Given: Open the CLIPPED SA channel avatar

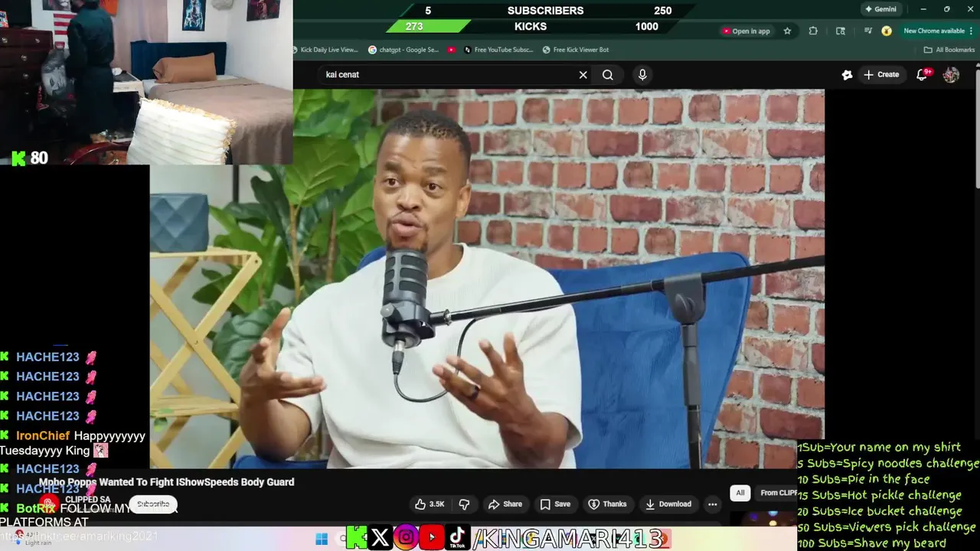Looking at the screenshot, I should point(48,504).
